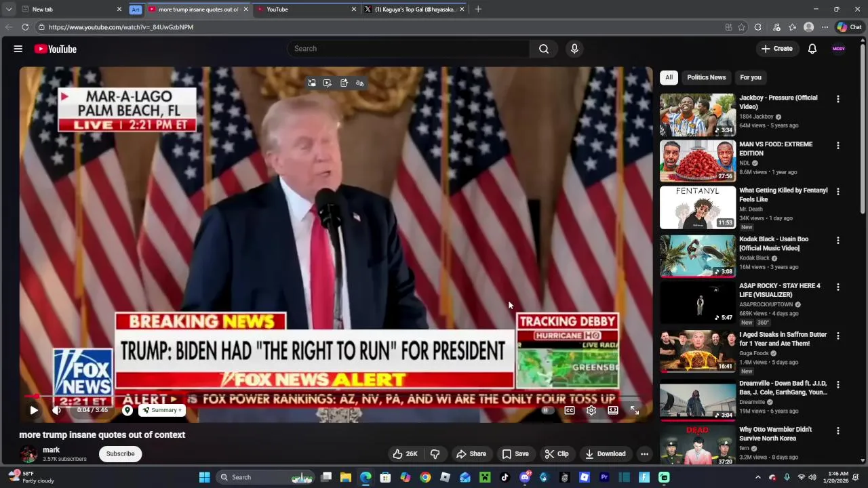Viewport: 868px width, 488px height.
Task: Open the tab actions dropdown arrow
Action: (9, 9)
